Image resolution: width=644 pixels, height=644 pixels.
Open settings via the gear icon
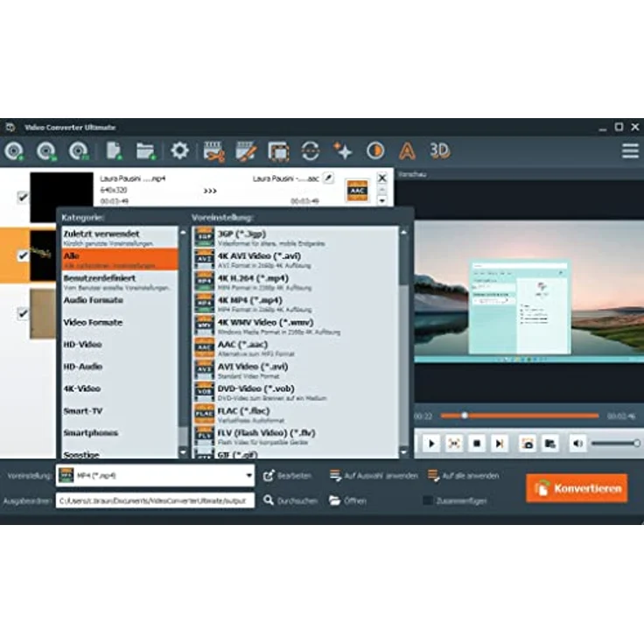[179, 150]
